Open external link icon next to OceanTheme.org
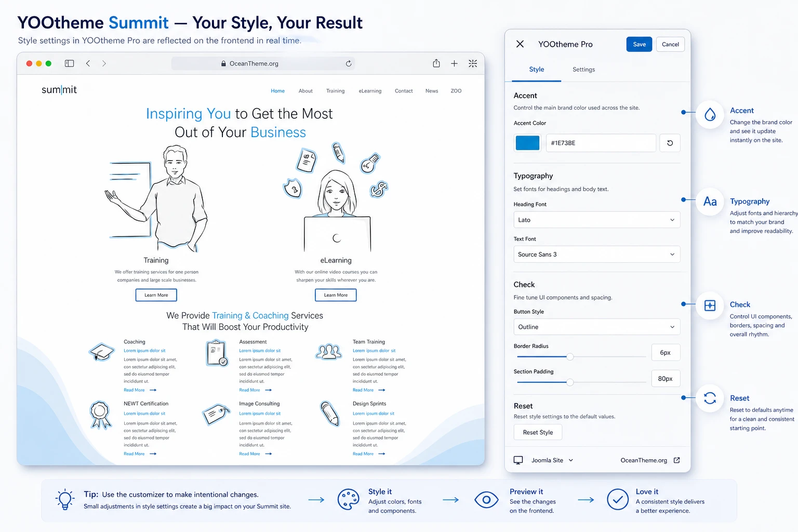The width and height of the screenshot is (798, 532). [x=677, y=460]
